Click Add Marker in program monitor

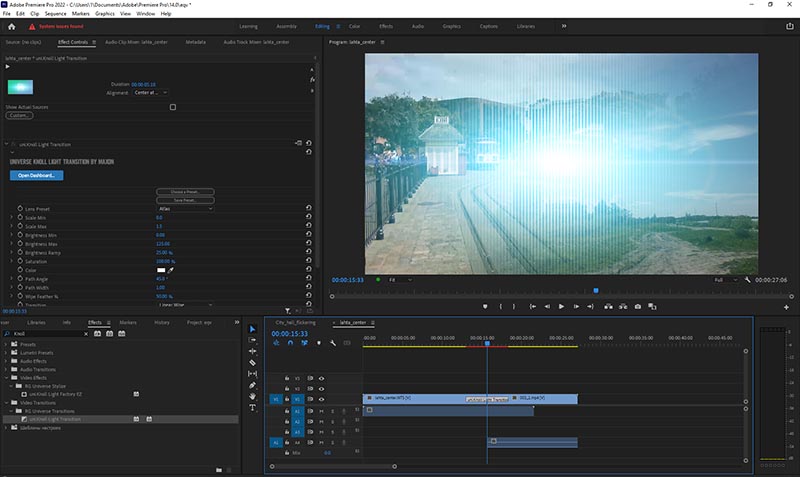[485, 307]
